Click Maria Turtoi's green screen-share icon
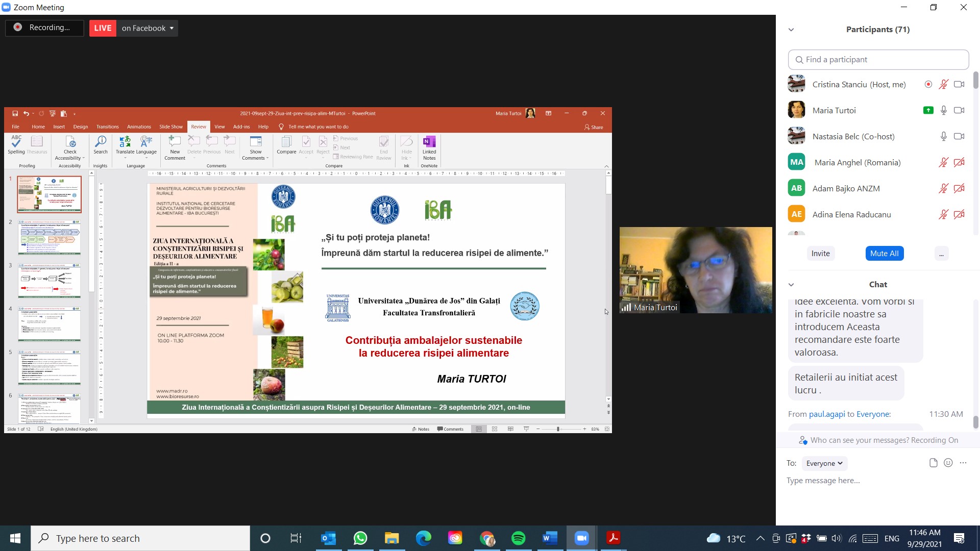This screenshot has width=980, height=551. [x=928, y=110]
